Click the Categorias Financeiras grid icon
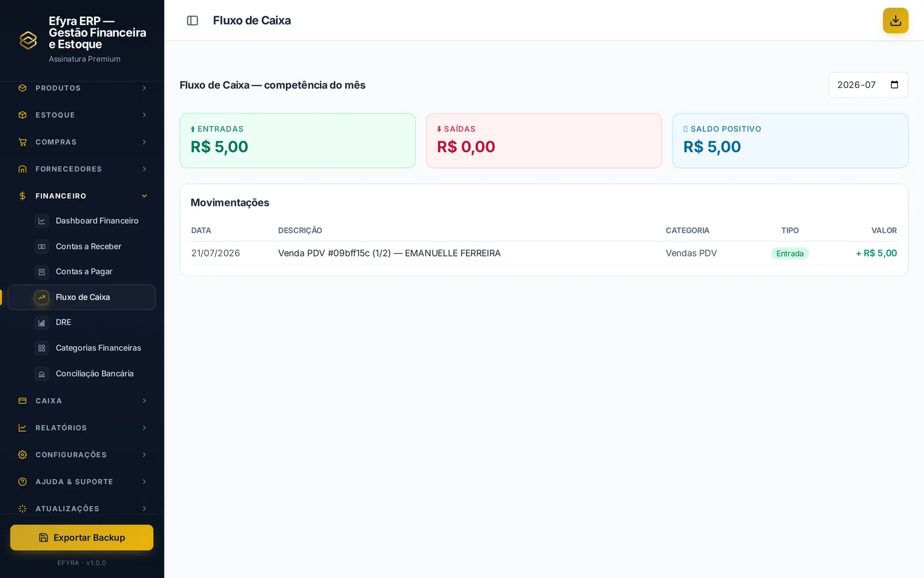924x578 pixels. [x=42, y=348]
